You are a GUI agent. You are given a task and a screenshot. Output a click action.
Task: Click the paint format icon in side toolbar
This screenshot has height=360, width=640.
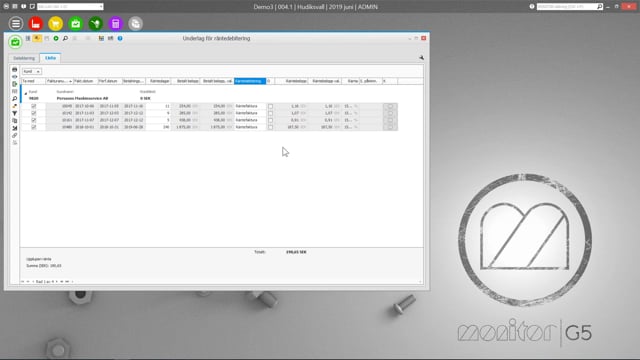click(x=15, y=106)
